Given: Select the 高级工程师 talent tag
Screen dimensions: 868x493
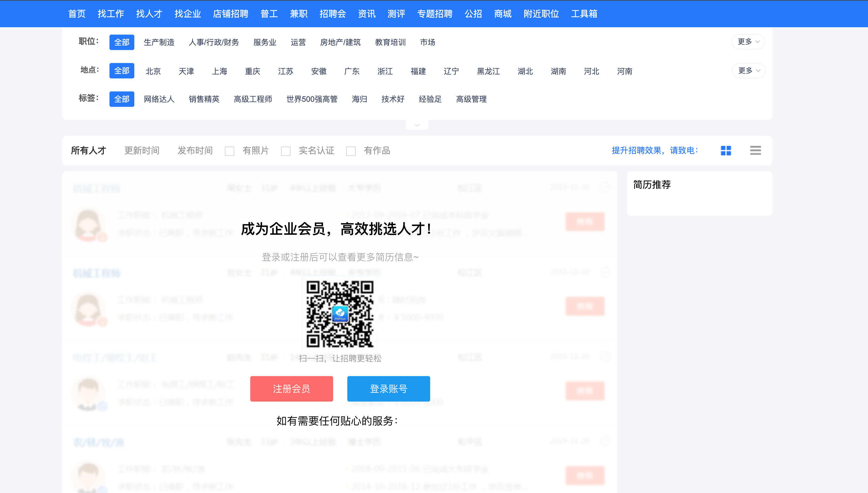Looking at the screenshot, I should coord(253,99).
